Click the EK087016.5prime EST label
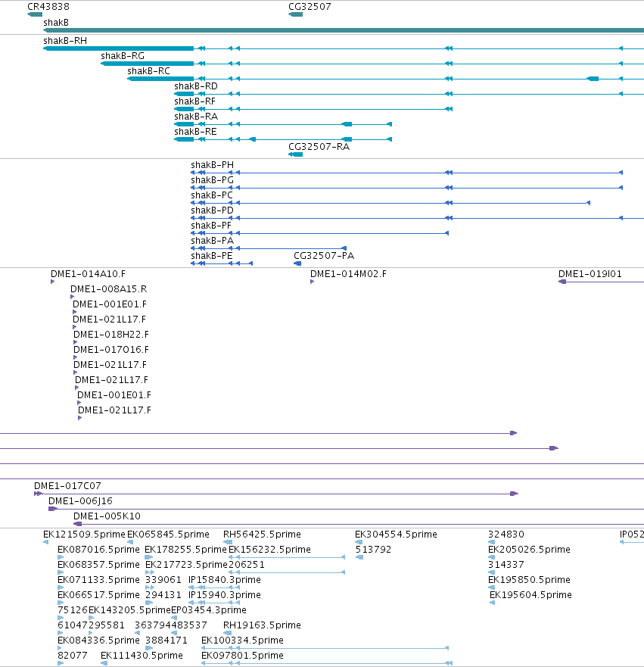The width and height of the screenshot is (644, 667). point(98,550)
